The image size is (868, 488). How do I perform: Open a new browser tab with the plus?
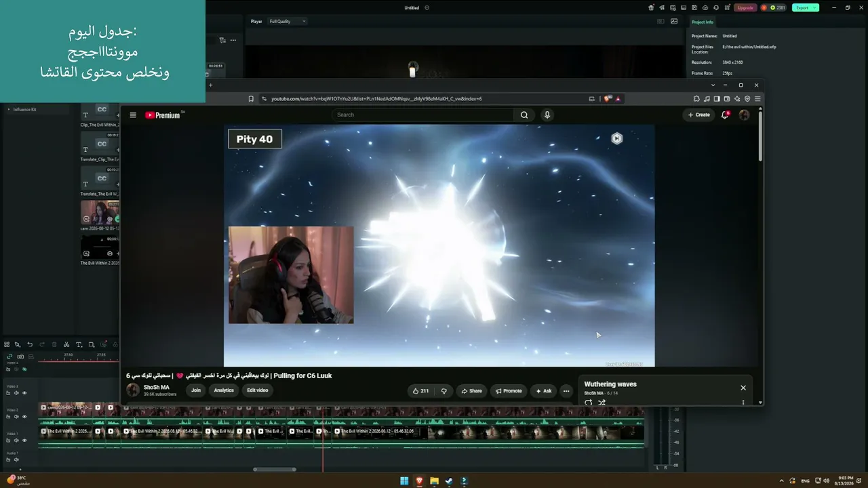[210, 85]
